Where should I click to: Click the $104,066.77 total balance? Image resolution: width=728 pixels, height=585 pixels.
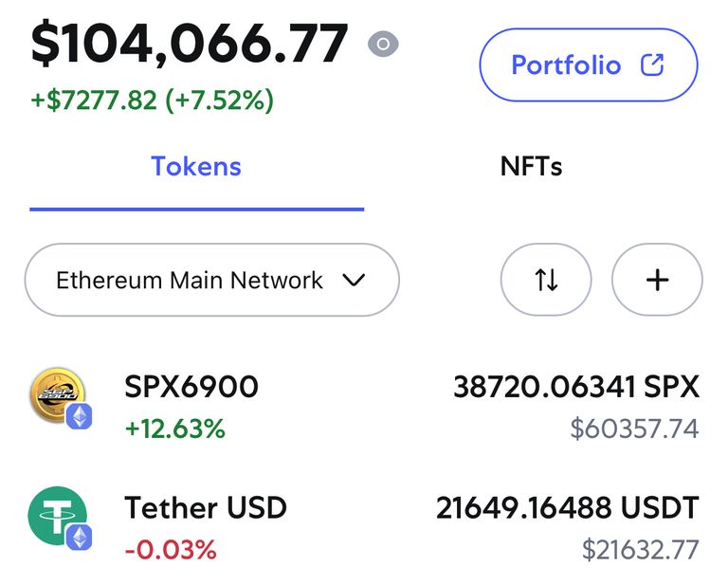pyautogui.click(x=189, y=44)
